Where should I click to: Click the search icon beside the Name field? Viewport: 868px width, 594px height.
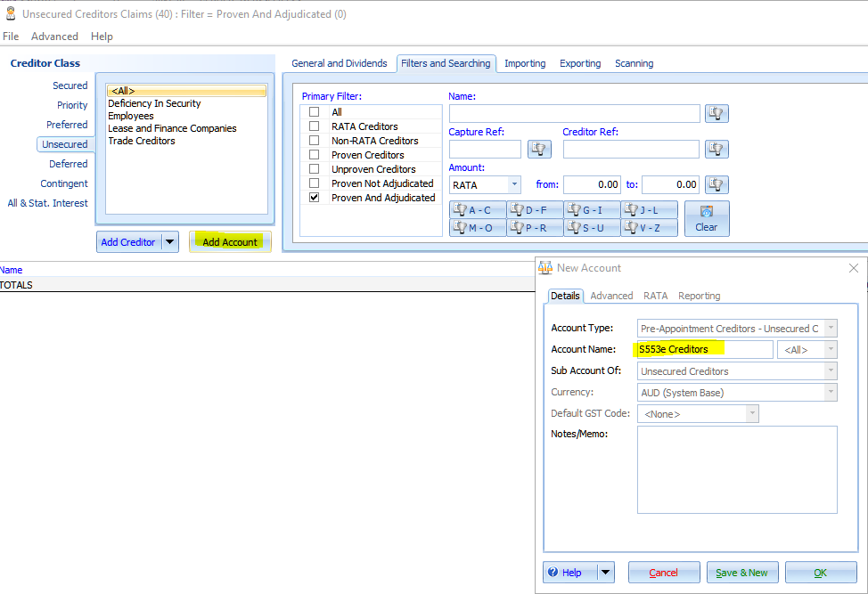tap(717, 113)
